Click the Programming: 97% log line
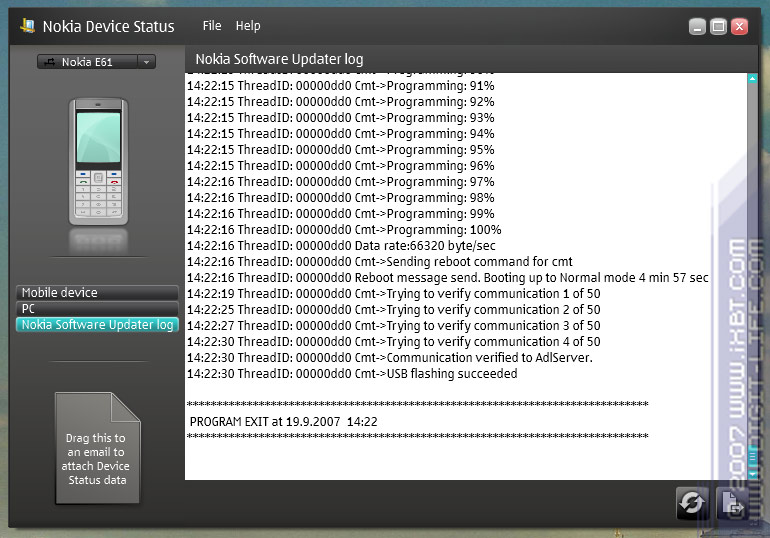Viewport: 770px width, 538px height. point(340,182)
